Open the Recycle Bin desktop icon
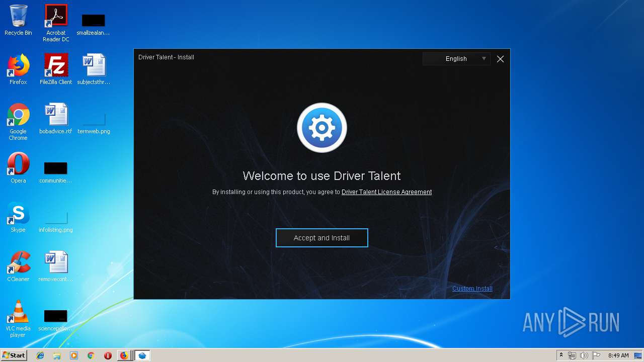Screen dimensions: 644x362 18,20
